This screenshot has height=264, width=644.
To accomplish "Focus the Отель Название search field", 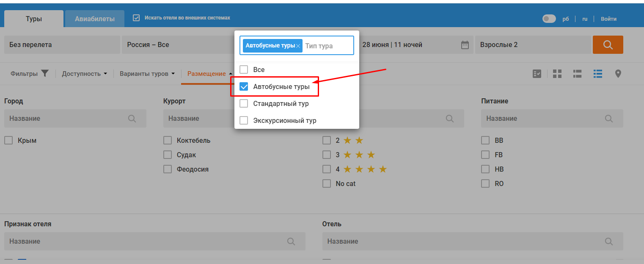I will click(x=473, y=241).
